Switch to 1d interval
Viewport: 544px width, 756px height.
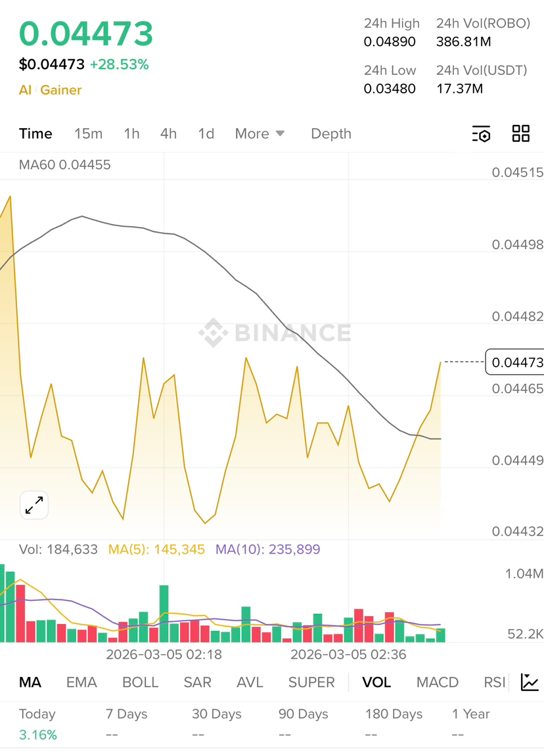pyautogui.click(x=206, y=133)
